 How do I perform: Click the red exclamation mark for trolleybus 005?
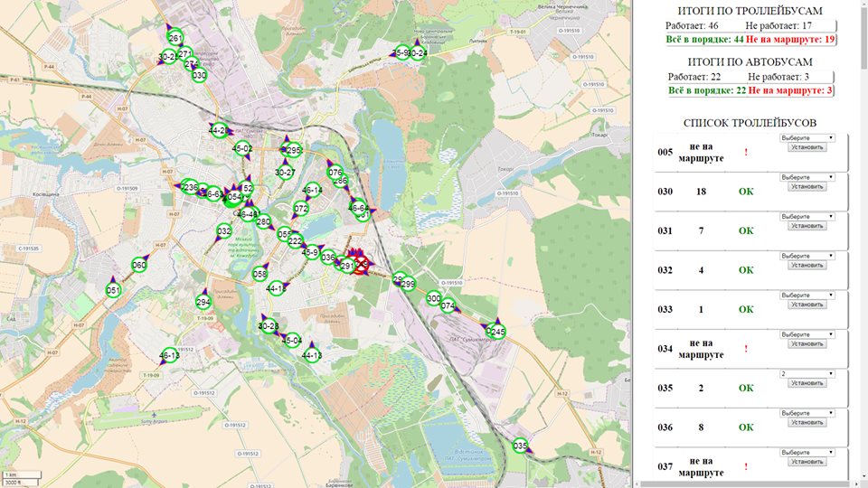coord(746,152)
